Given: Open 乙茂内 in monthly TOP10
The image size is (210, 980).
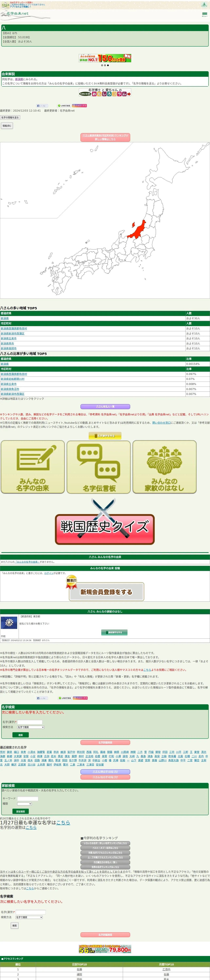Looking at the screenshot, I should [166, 970].
